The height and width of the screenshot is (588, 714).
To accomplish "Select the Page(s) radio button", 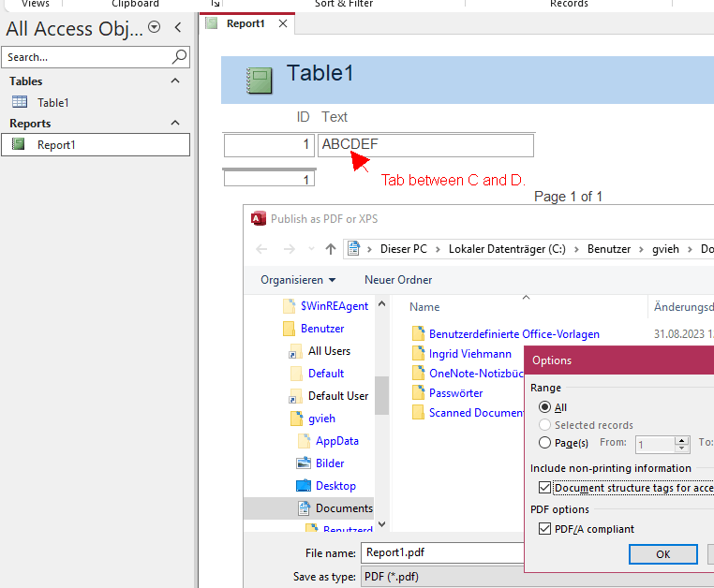I will point(544,442).
